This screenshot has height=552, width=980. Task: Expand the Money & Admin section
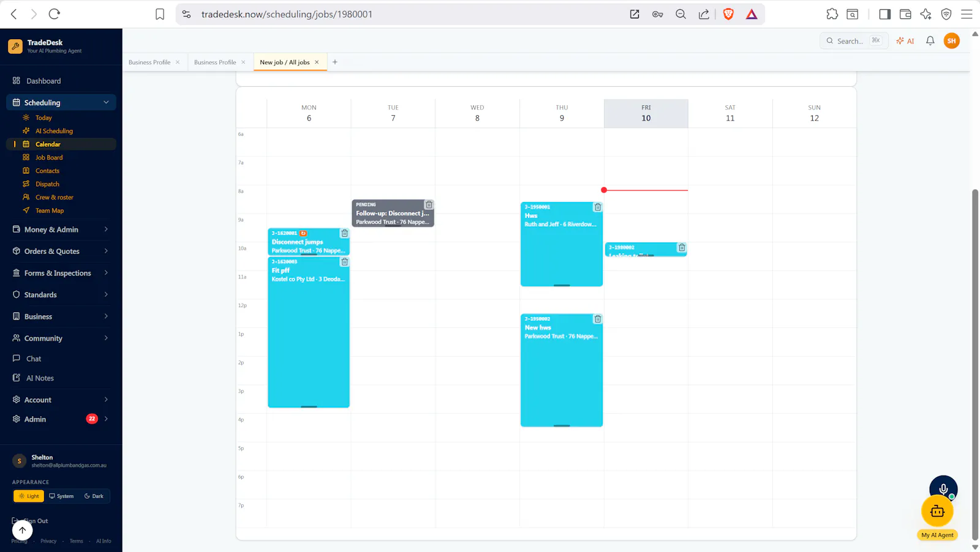point(61,229)
